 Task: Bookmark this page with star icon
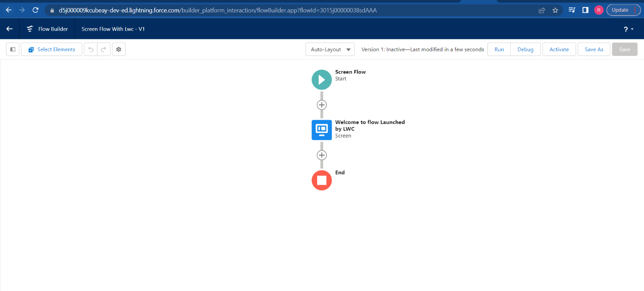(555, 10)
